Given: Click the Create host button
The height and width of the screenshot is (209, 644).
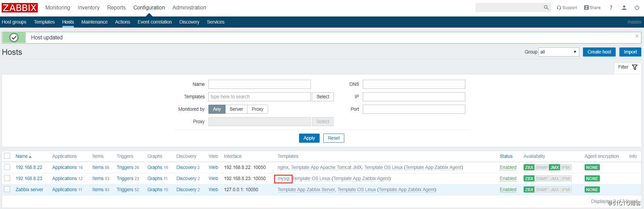Looking at the screenshot, I should [x=599, y=52].
